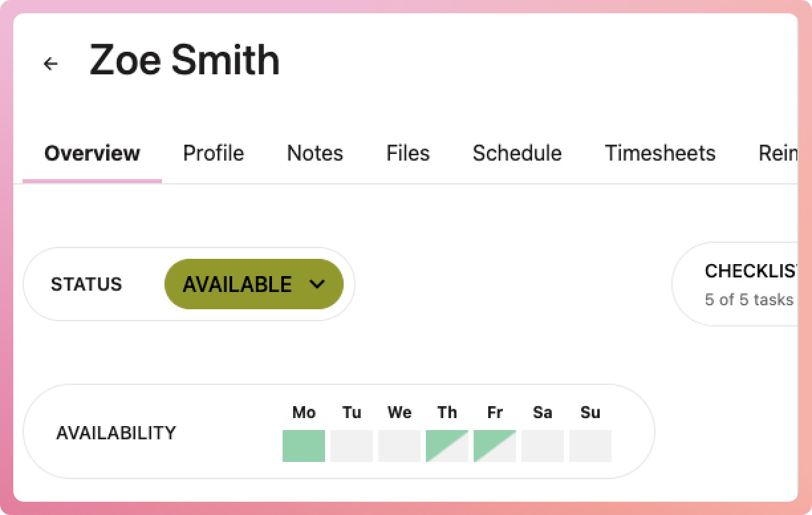
Task: Go to the Files tab
Action: click(x=408, y=153)
